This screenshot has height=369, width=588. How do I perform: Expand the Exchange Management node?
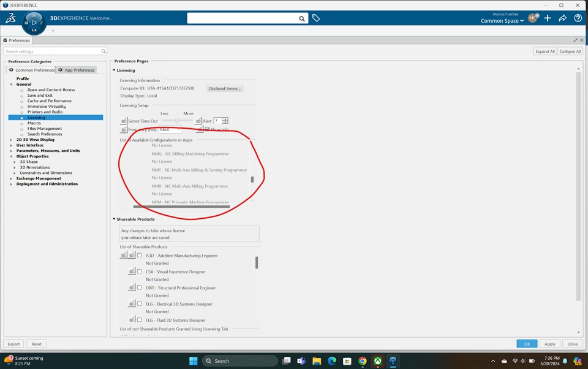pyautogui.click(x=11, y=179)
